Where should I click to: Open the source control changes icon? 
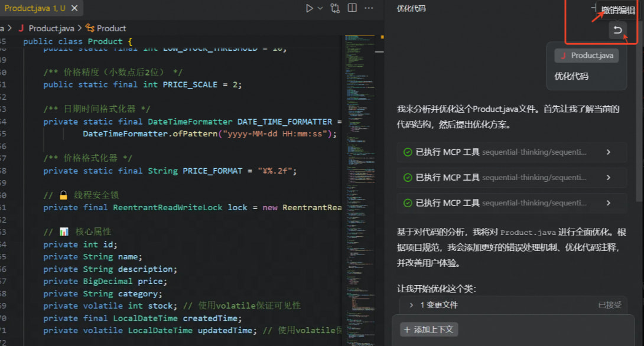click(335, 8)
